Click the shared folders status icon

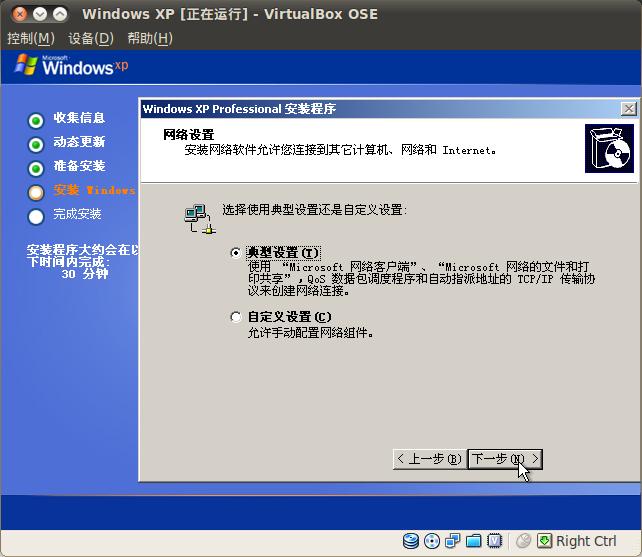[x=474, y=541]
